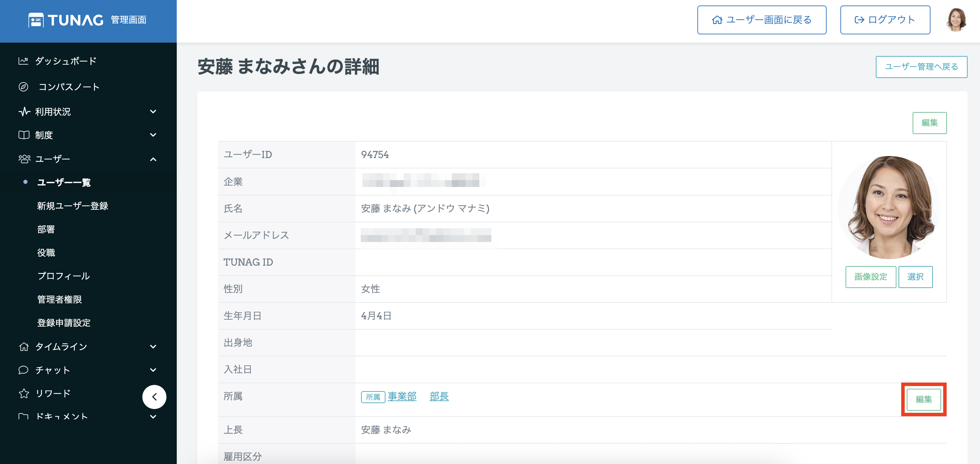980x464 pixels.
Task: Click the 管理画面 text in header
Action: click(129, 20)
